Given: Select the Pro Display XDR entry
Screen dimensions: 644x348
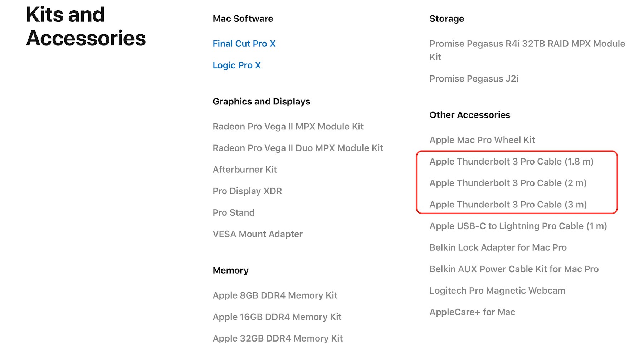Looking at the screenshot, I should pos(247,191).
